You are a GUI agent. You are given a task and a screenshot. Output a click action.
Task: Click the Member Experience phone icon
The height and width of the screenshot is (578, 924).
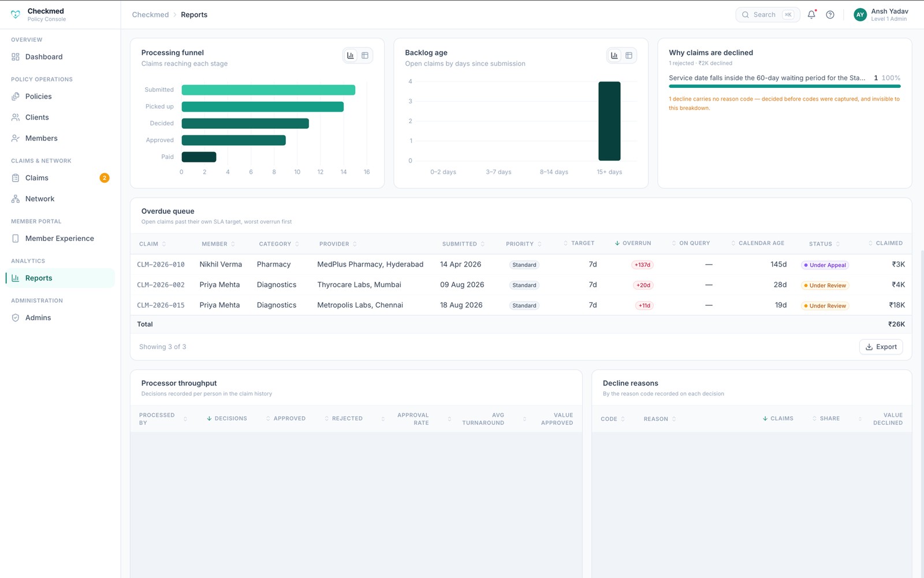tap(16, 238)
